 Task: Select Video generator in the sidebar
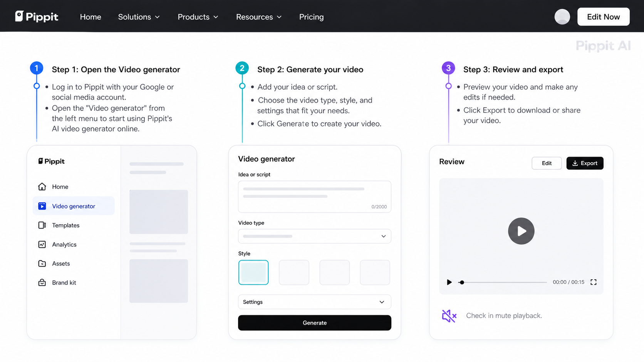(x=74, y=206)
